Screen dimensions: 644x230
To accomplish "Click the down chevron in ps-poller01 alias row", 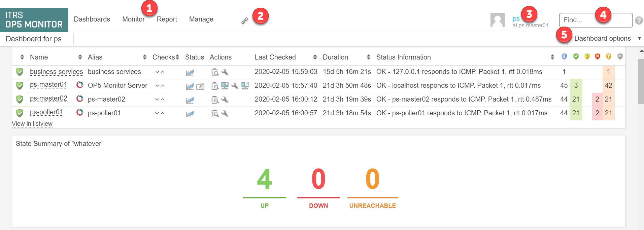I will point(157,113).
